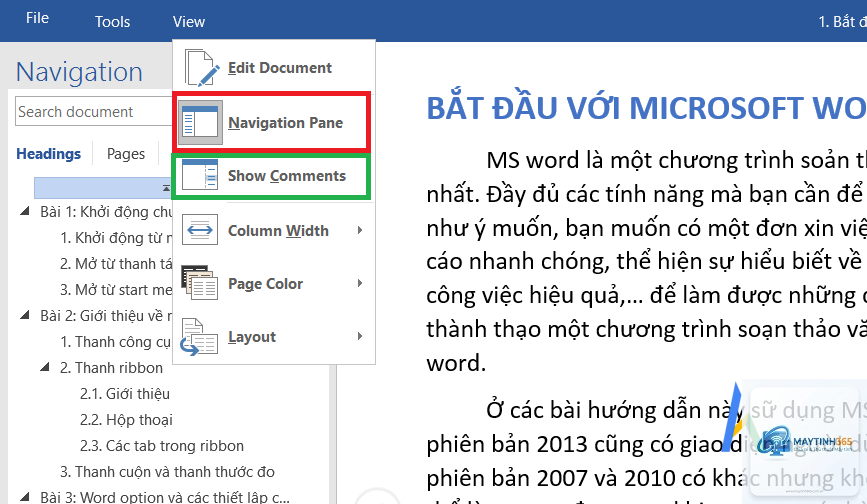
Task: Select the Show Comments menu entry
Action: [x=271, y=176]
